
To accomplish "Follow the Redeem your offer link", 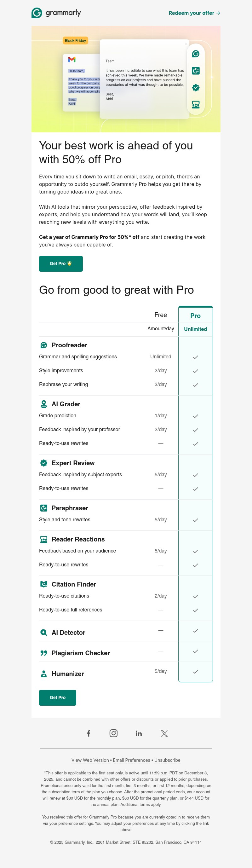I will tap(194, 13).
